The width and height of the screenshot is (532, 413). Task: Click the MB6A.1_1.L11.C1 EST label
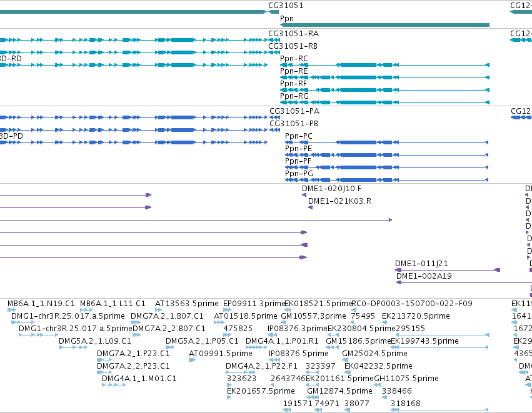[113, 304]
